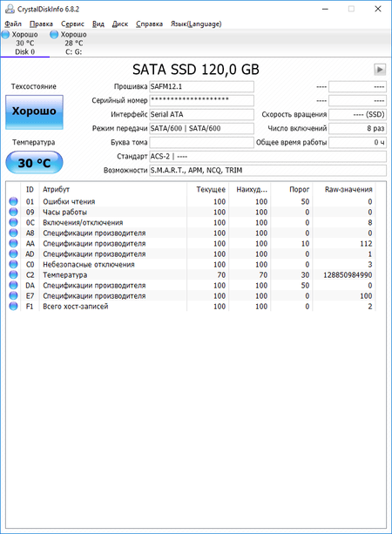
Task: Click blue health icon of C: G: tab
Action: pos(54,34)
